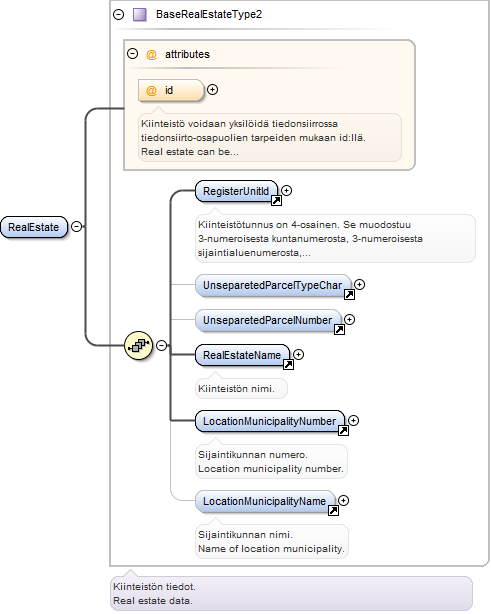491x614 pixels.
Task: Select the RegisterUnitId element
Action: (x=236, y=191)
